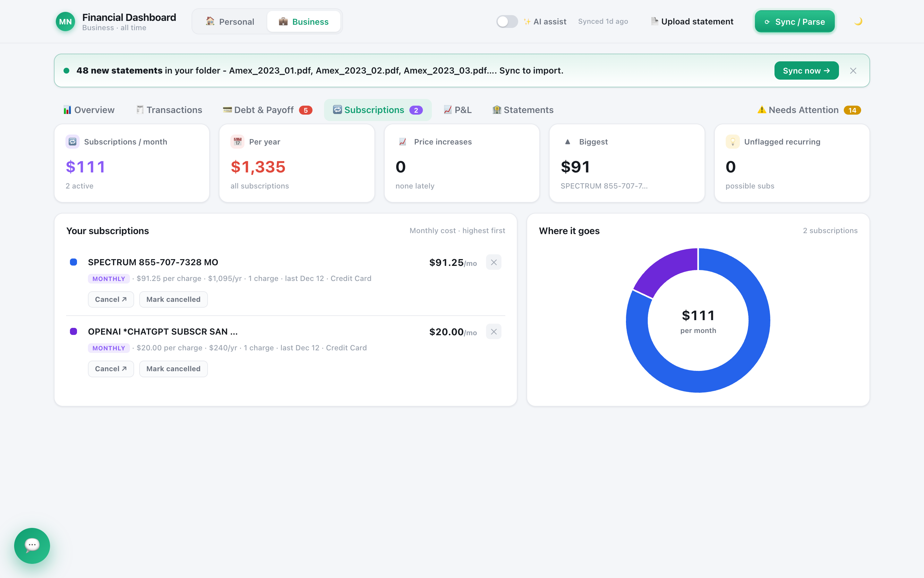Mark OPENAI subscription as cancelled
The height and width of the screenshot is (578, 924).
(x=173, y=369)
